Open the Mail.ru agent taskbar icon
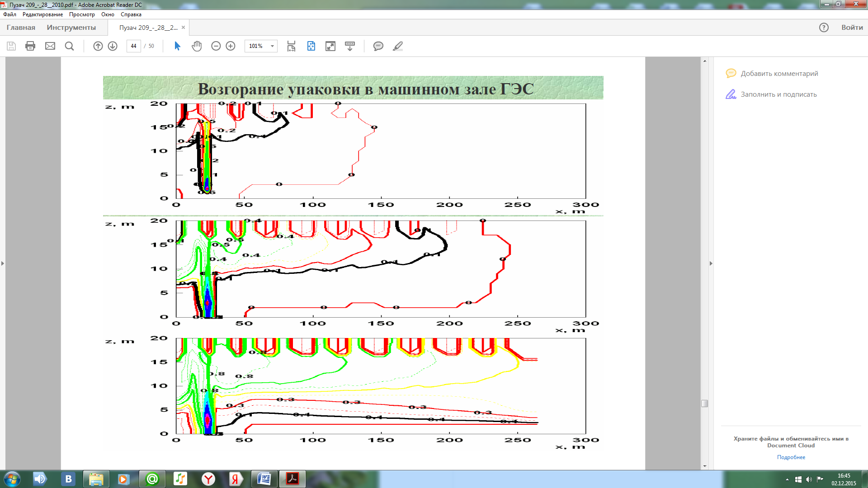868x488 pixels. pyautogui.click(x=152, y=479)
